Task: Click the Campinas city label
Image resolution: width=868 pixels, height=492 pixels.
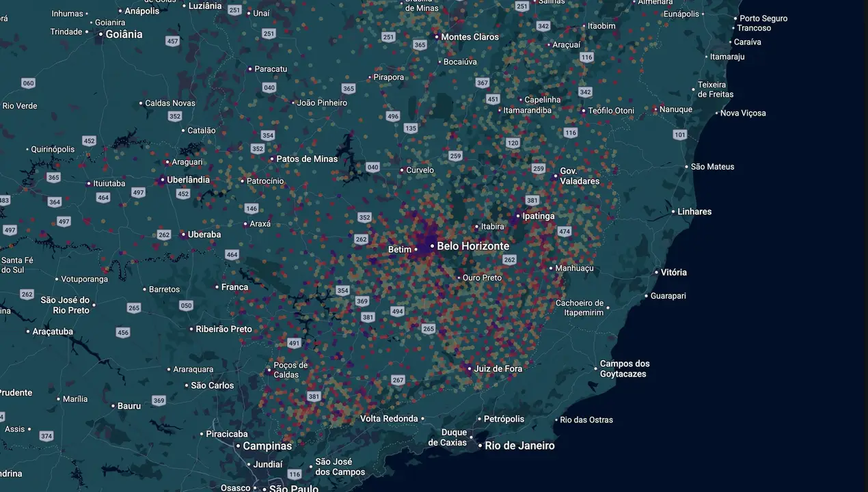Action: [267, 446]
